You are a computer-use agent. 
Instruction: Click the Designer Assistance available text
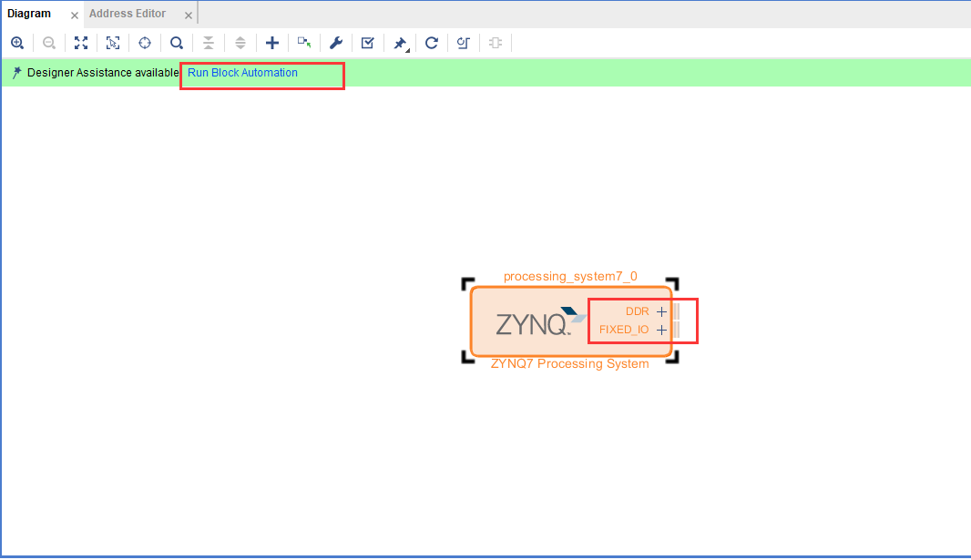click(103, 73)
